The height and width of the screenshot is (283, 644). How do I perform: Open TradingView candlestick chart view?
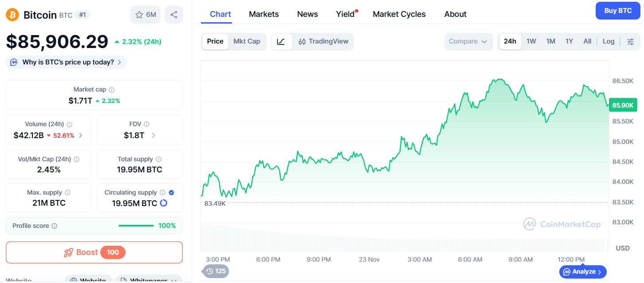pos(323,41)
